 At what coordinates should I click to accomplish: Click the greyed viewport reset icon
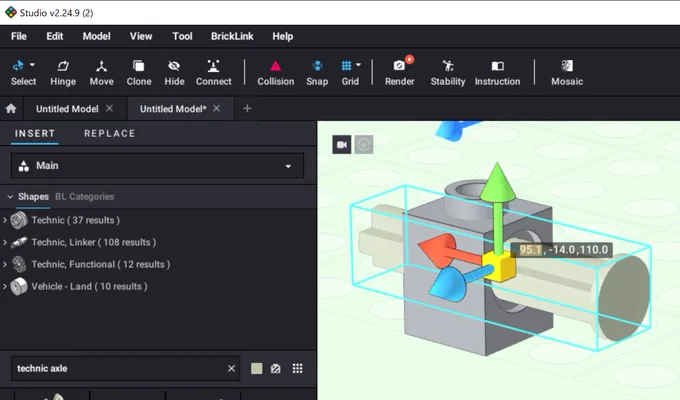click(364, 144)
